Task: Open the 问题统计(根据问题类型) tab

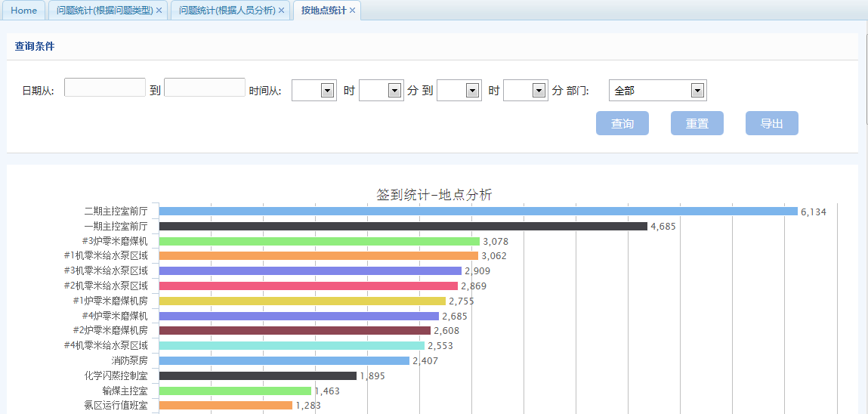Action: [104, 11]
